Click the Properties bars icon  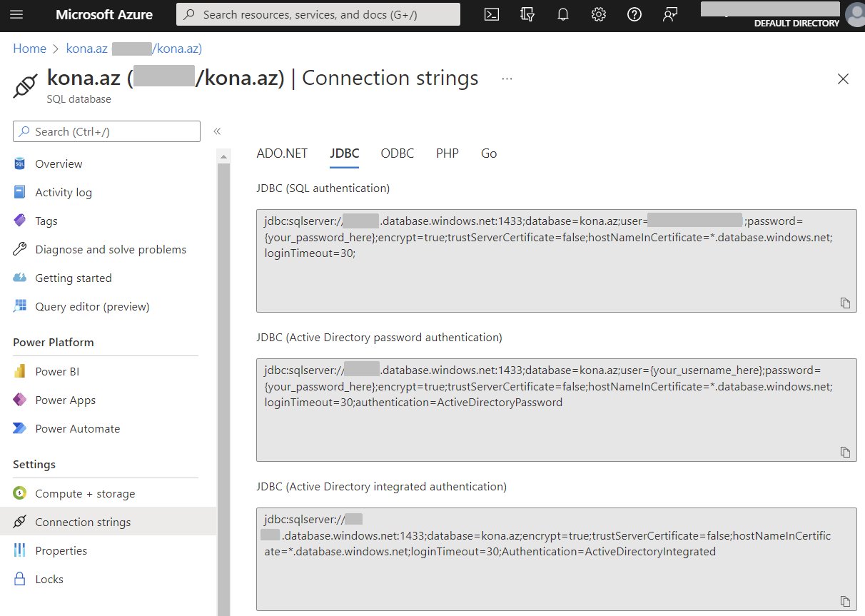pyautogui.click(x=20, y=550)
